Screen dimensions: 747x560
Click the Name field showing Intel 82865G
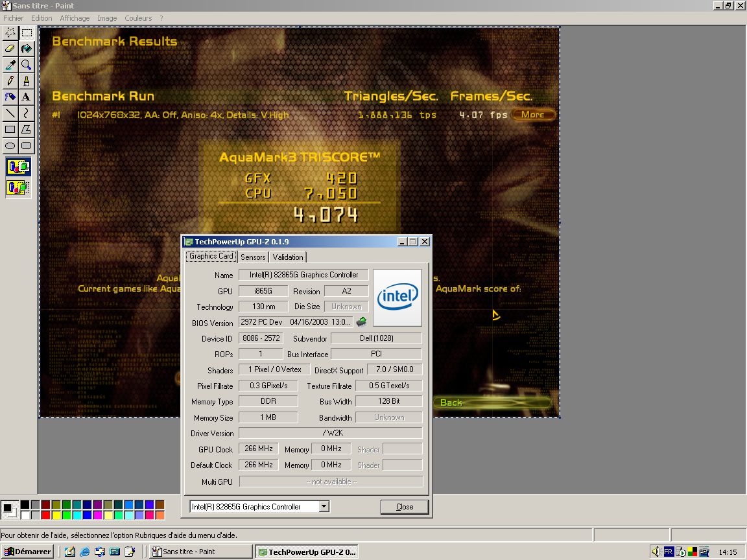(x=303, y=275)
